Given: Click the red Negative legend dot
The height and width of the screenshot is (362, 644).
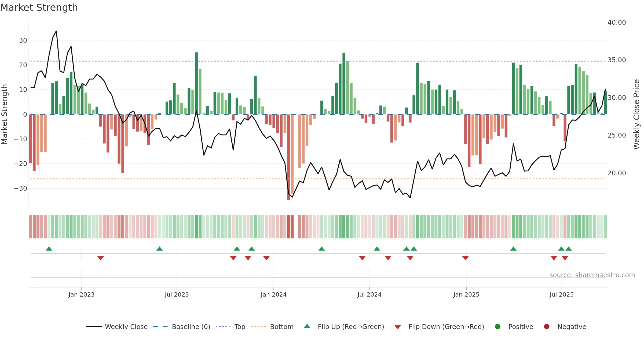Looking at the screenshot, I should coord(547,327).
